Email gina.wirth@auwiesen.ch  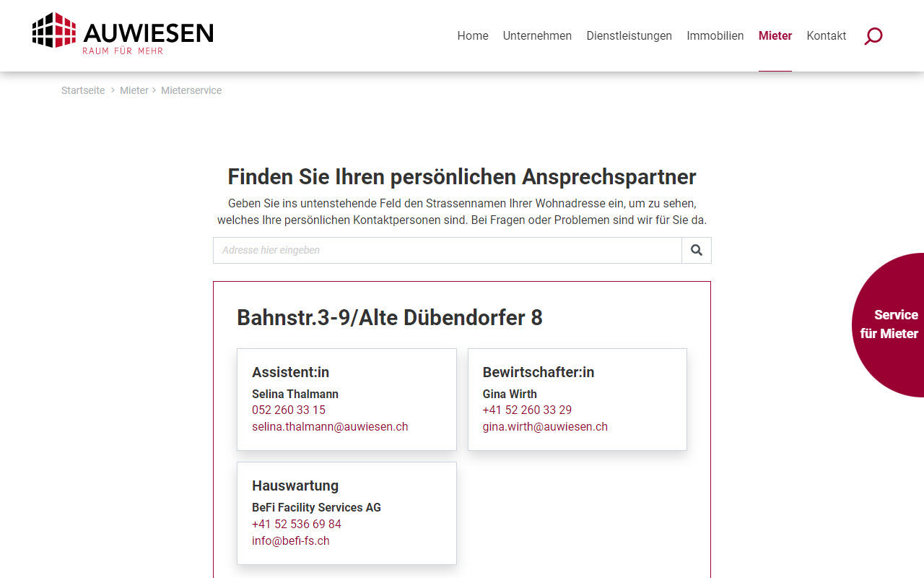point(545,426)
